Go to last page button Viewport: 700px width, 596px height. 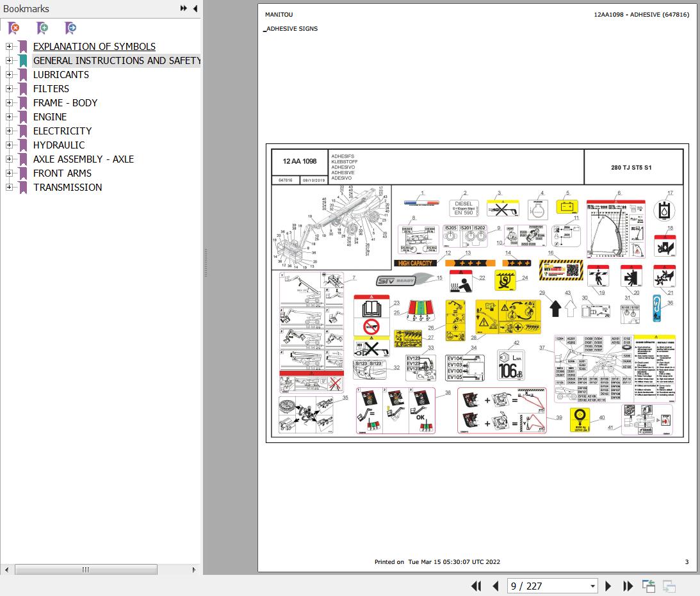628,586
